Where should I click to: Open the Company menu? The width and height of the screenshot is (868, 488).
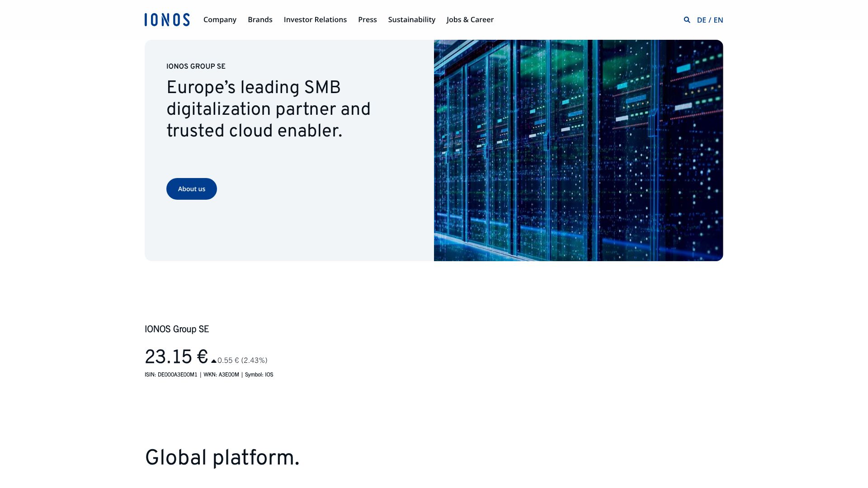(x=220, y=20)
